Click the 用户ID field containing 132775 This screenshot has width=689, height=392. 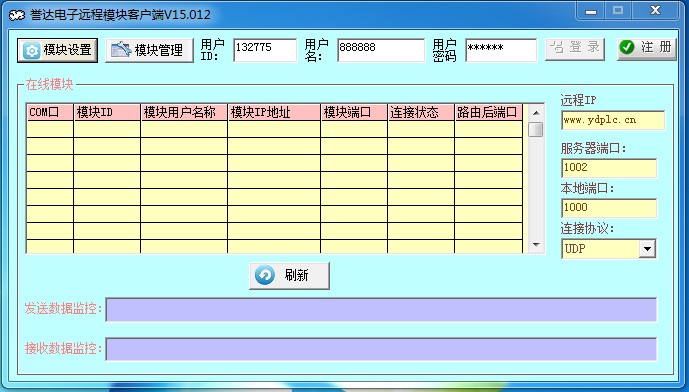coord(265,50)
